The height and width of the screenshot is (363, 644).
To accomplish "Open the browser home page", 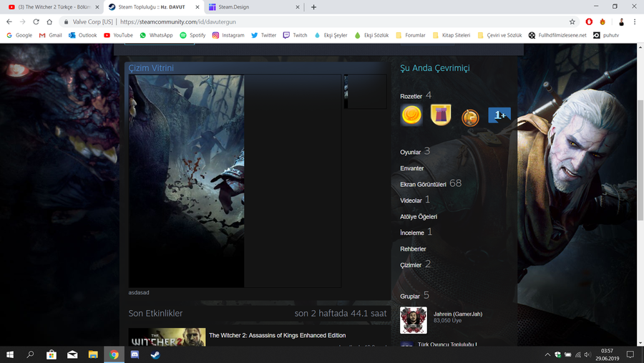I will pyautogui.click(x=49, y=21).
